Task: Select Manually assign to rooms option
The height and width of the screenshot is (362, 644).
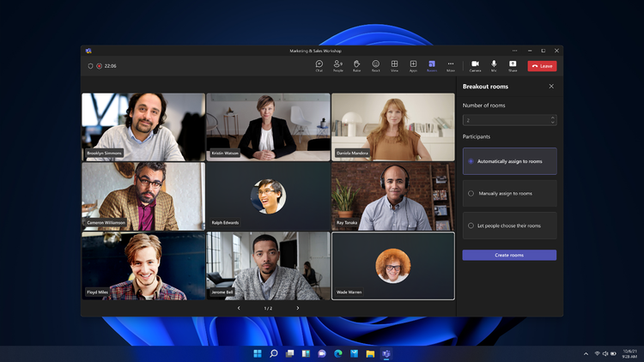Action: [x=510, y=193]
